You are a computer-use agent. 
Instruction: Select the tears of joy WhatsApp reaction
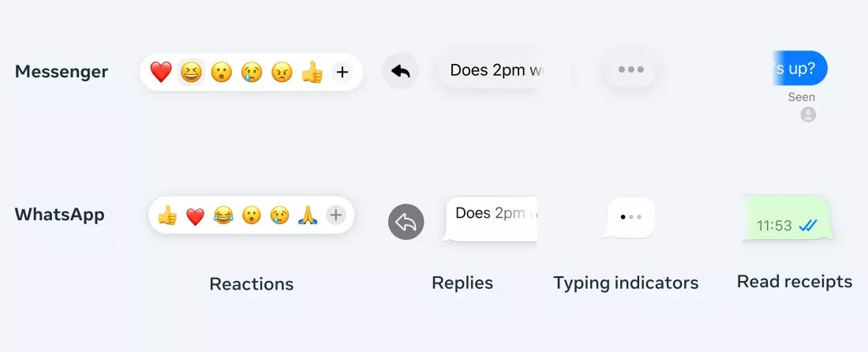224,215
